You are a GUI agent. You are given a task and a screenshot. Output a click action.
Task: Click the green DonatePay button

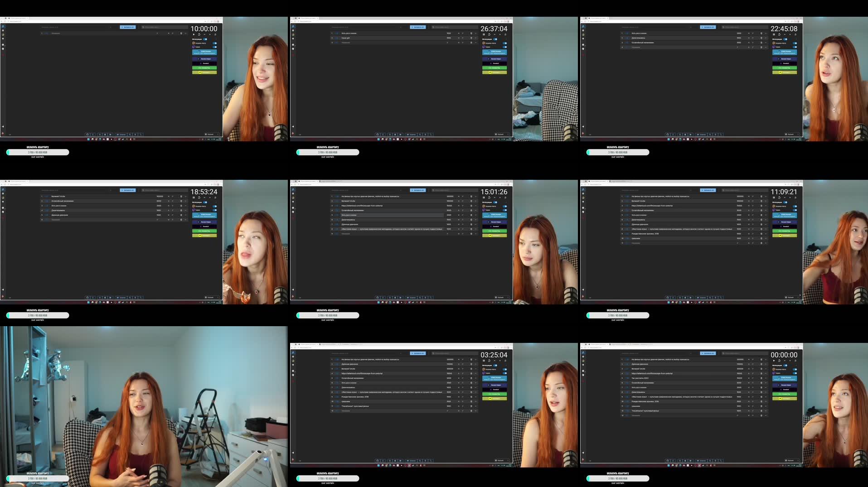click(x=495, y=231)
